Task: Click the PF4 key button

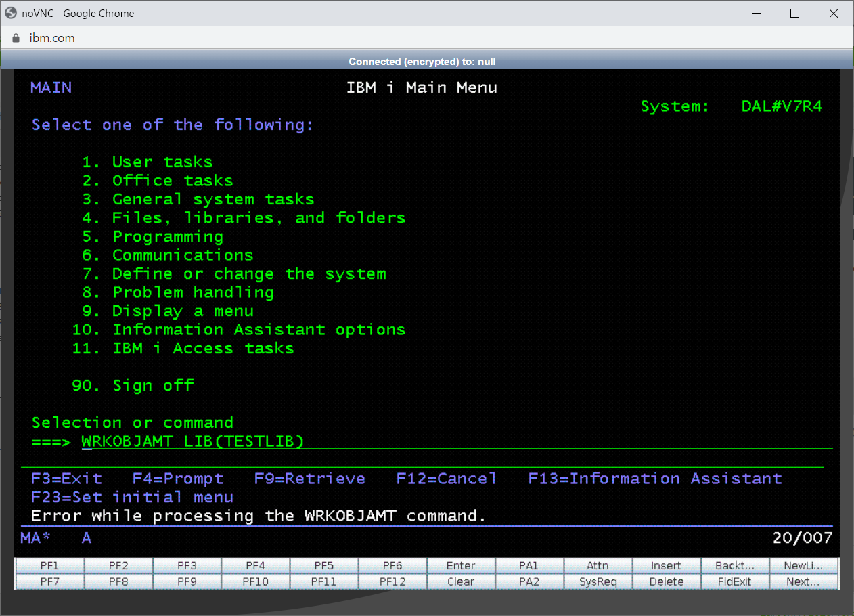Action: (x=255, y=565)
